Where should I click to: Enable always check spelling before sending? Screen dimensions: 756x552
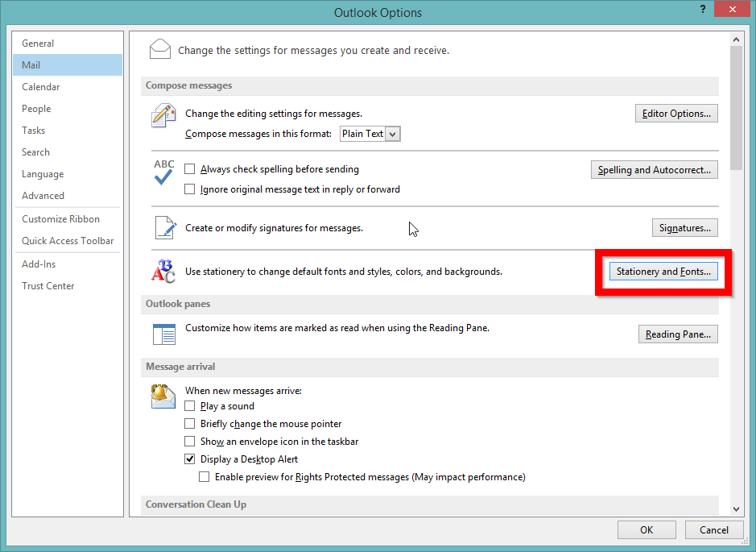[190, 169]
